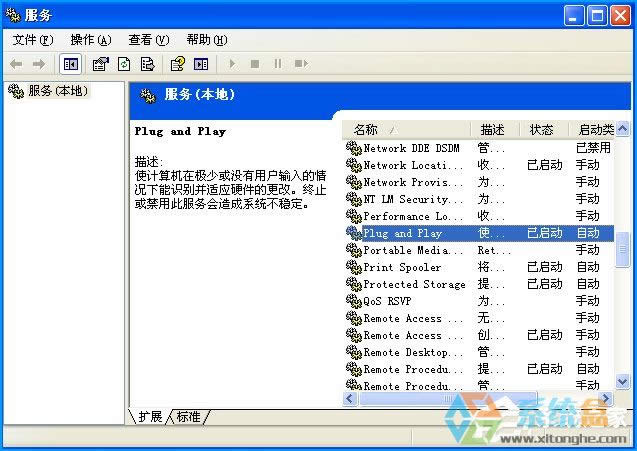Open the Help toolbar icon
Screen dimensions: 637x451
[x=177, y=64]
